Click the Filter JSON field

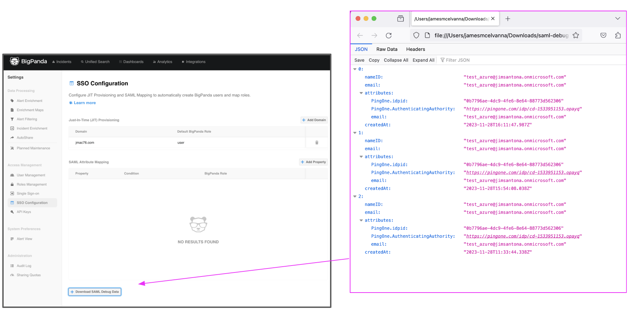coord(458,60)
